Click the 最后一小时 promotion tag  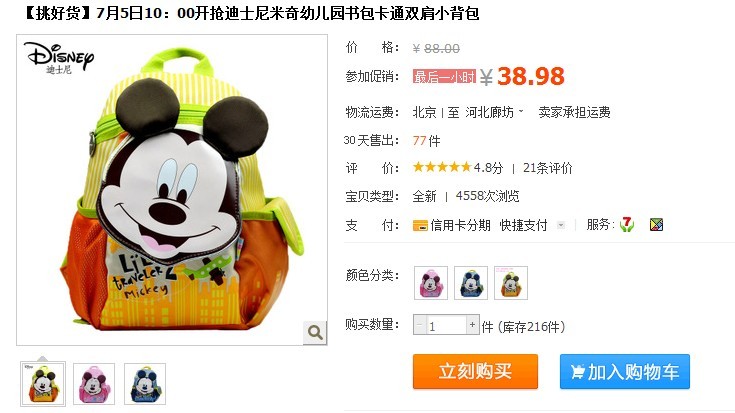[x=444, y=76]
